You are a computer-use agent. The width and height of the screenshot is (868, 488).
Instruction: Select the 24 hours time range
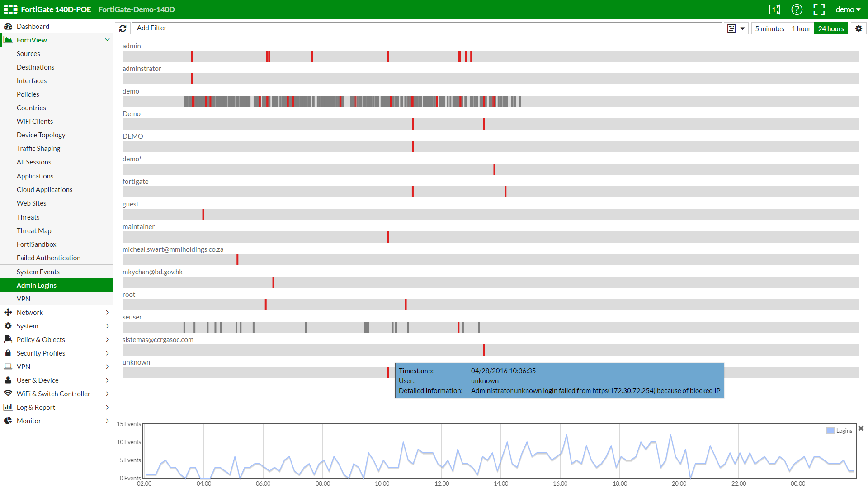831,28
